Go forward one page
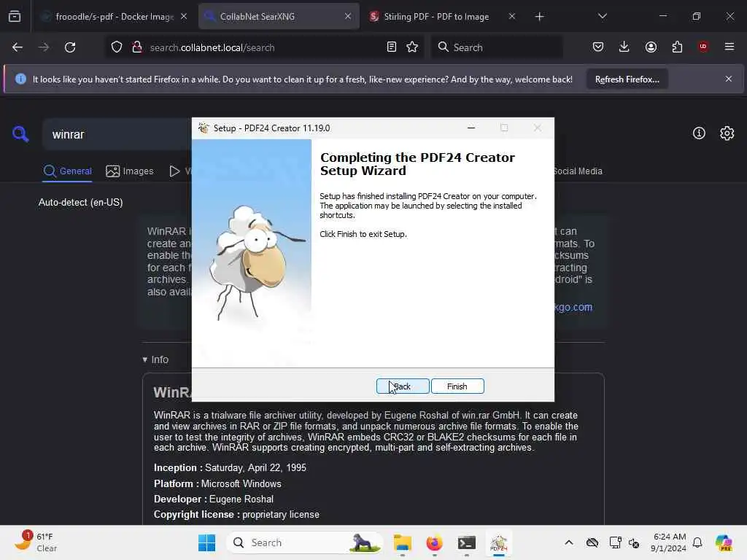Viewport: 747px width, 560px height. click(43, 47)
